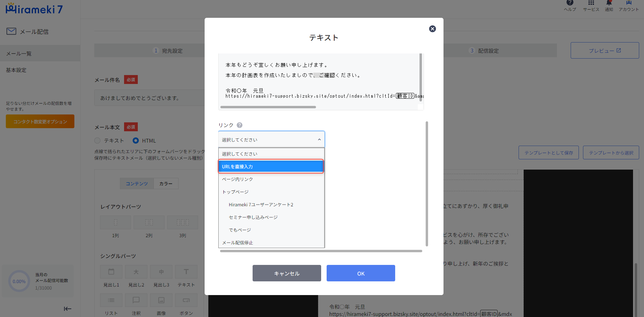Select the HTML radio button
The width and height of the screenshot is (644, 317).
point(136,141)
